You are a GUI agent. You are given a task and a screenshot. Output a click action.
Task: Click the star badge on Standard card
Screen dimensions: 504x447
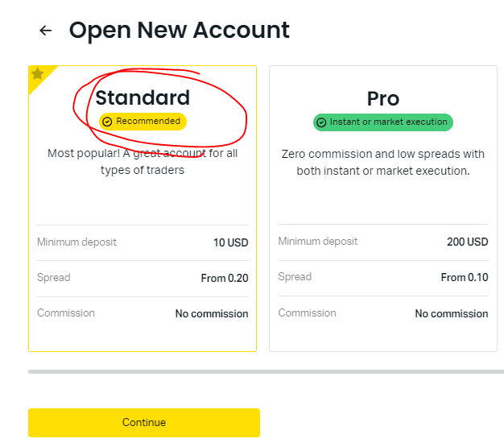(37, 74)
